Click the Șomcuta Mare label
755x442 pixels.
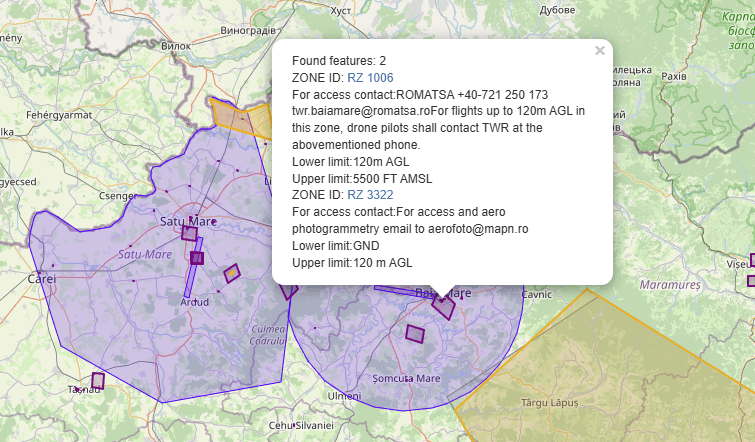tap(406, 378)
